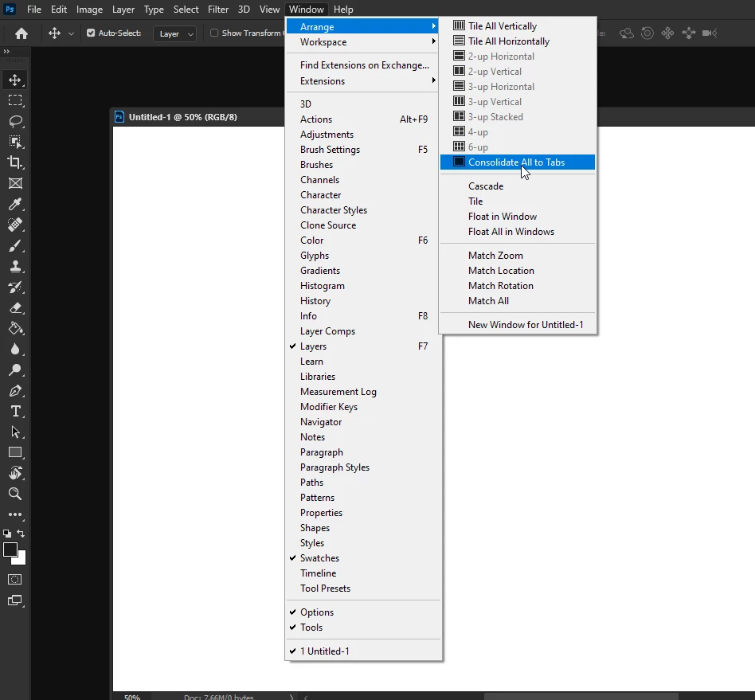
Task: Toggle the Options bar visibility
Action: [x=363, y=612]
